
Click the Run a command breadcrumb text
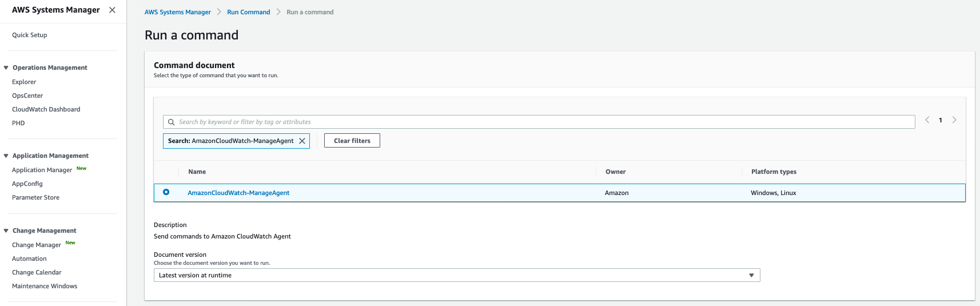point(310,12)
